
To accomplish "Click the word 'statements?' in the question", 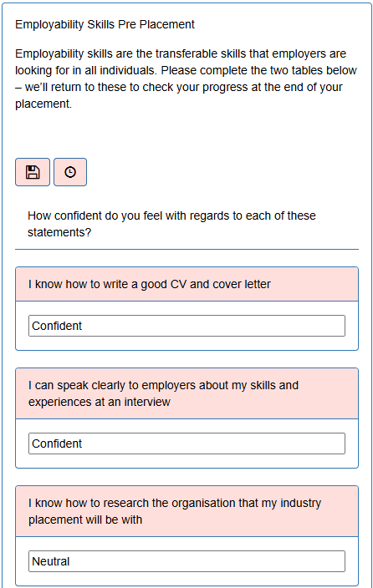I will (59, 232).
